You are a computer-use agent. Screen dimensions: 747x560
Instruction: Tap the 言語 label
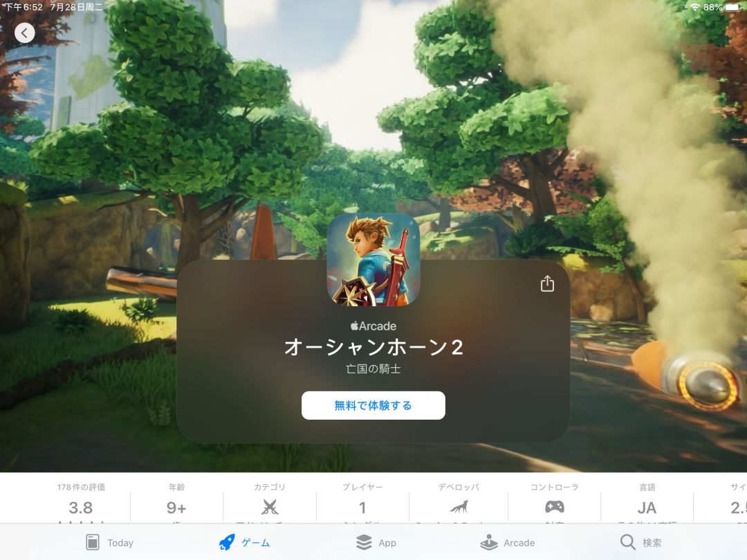[x=647, y=487]
